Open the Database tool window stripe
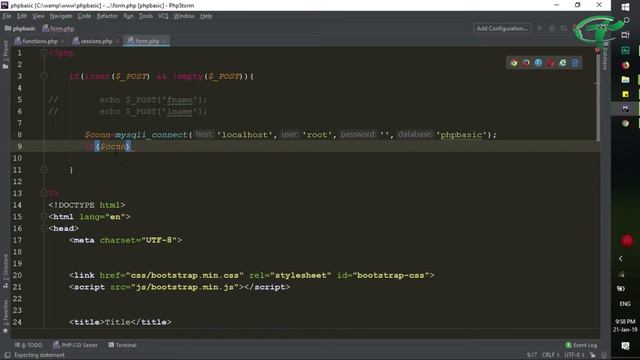 605,56
